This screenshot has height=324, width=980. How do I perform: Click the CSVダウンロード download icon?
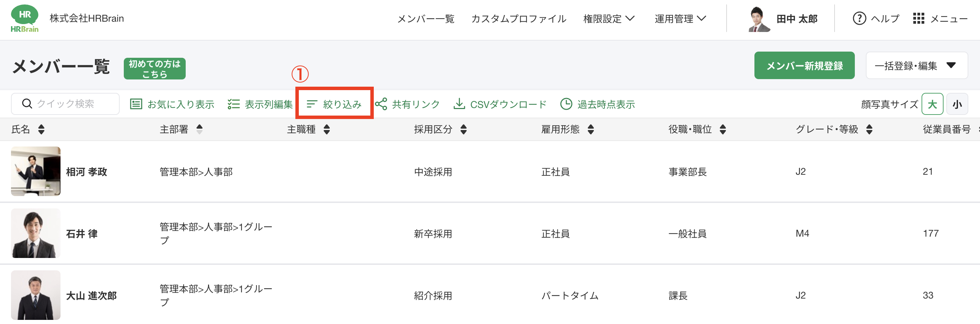[x=459, y=104]
